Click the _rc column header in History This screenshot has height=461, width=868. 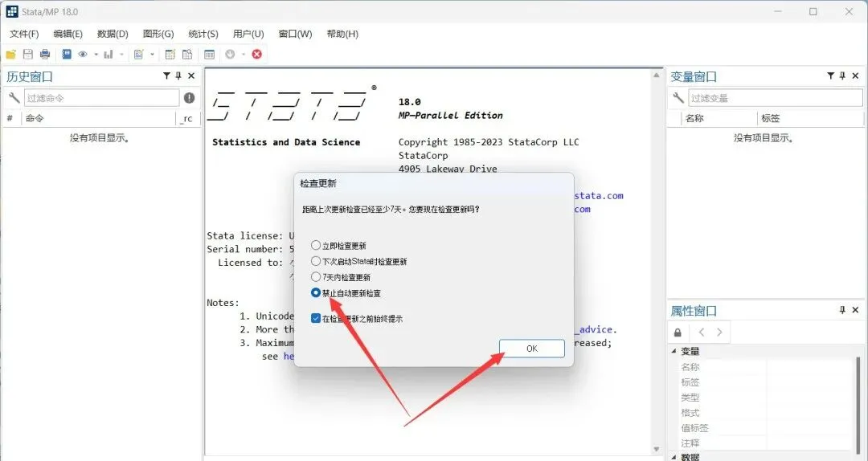[186, 118]
